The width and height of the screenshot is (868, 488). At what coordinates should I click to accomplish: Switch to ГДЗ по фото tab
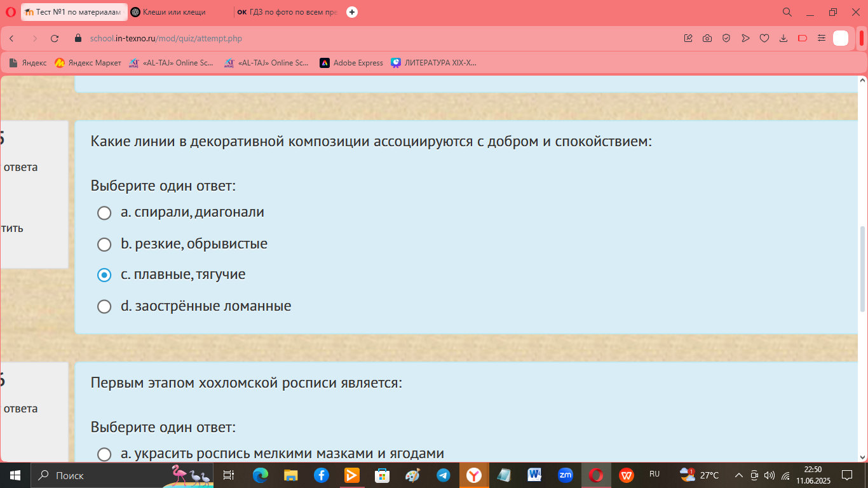pos(288,12)
